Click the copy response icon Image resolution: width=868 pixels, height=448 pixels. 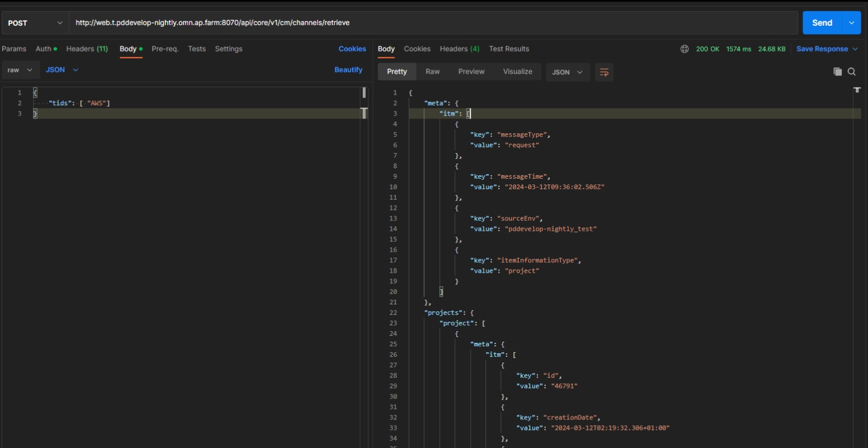(837, 72)
